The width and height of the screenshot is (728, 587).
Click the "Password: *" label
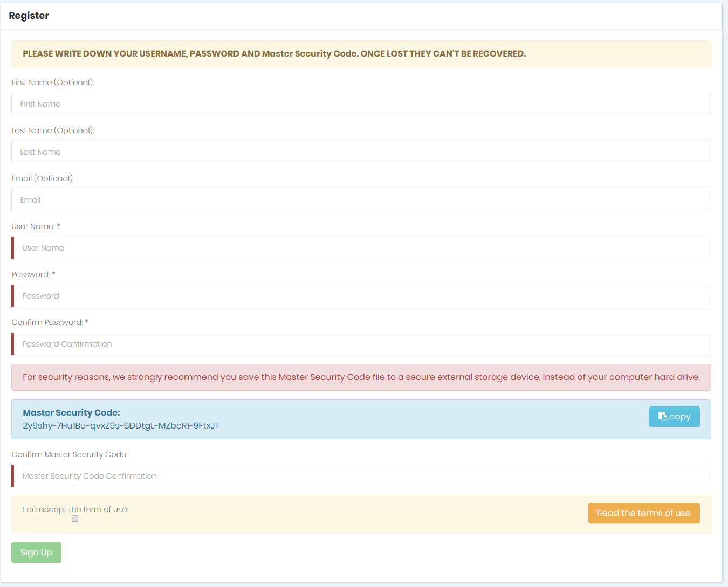33,274
